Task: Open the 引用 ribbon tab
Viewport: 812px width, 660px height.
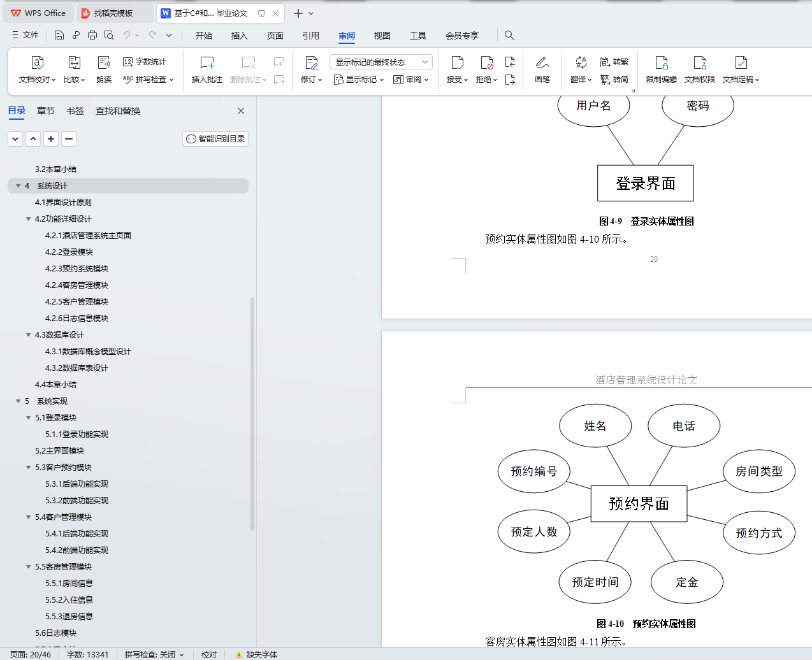Action: 311,36
